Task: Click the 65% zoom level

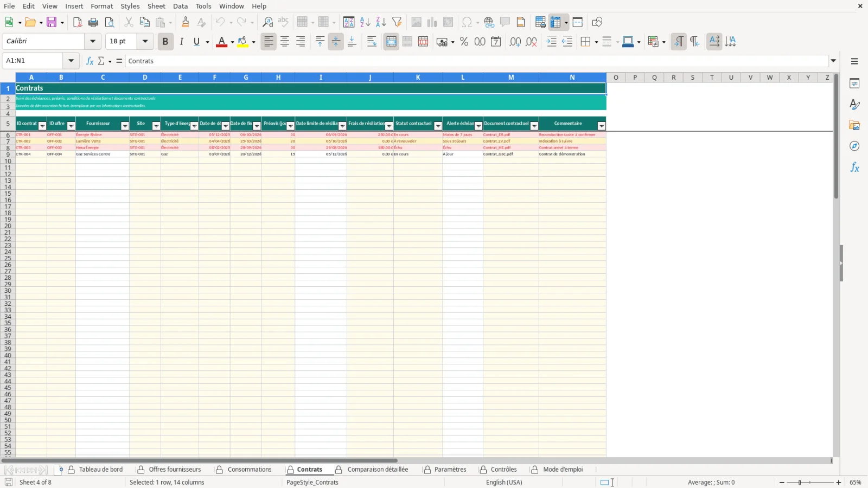Action: (856, 483)
